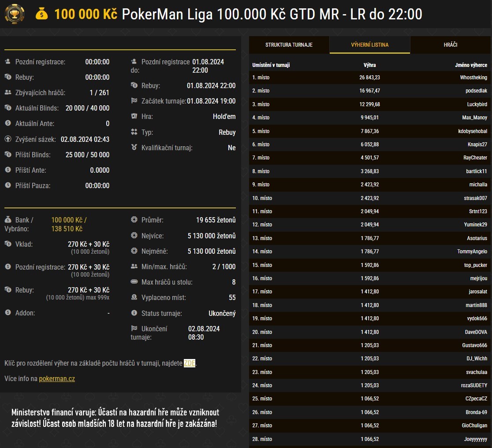The image size is (492, 448).
Task: Click the icon beside Příští Blinds
Action: pos(8,154)
